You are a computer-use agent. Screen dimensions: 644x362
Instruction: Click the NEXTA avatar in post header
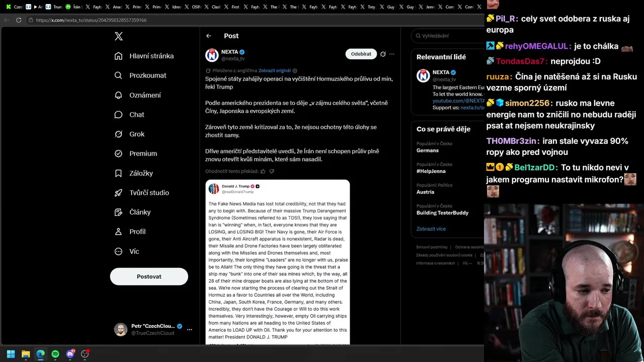coord(212,55)
